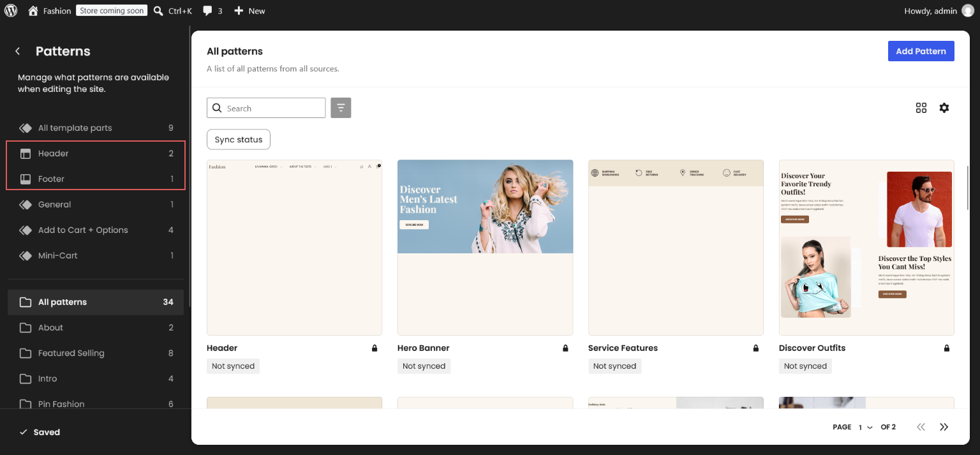This screenshot has width=980, height=455.
Task: Open command palette search icon Ctrl+K
Action: click(158, 11)
